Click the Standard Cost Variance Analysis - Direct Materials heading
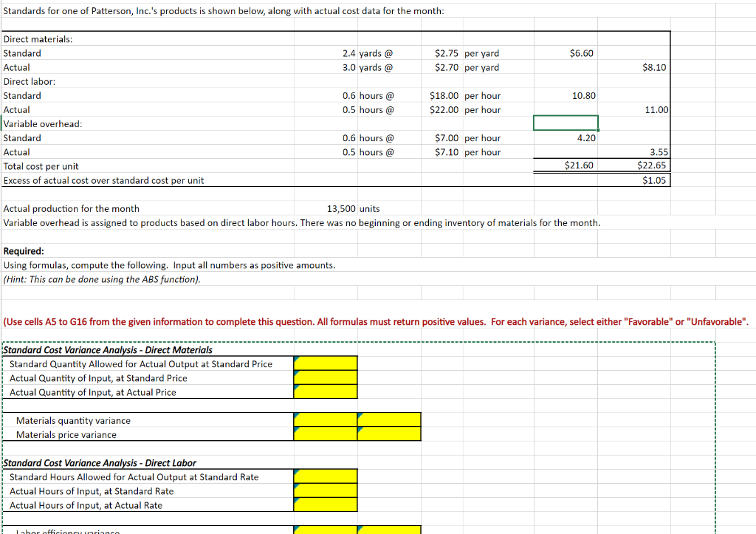 click(103, 349)
